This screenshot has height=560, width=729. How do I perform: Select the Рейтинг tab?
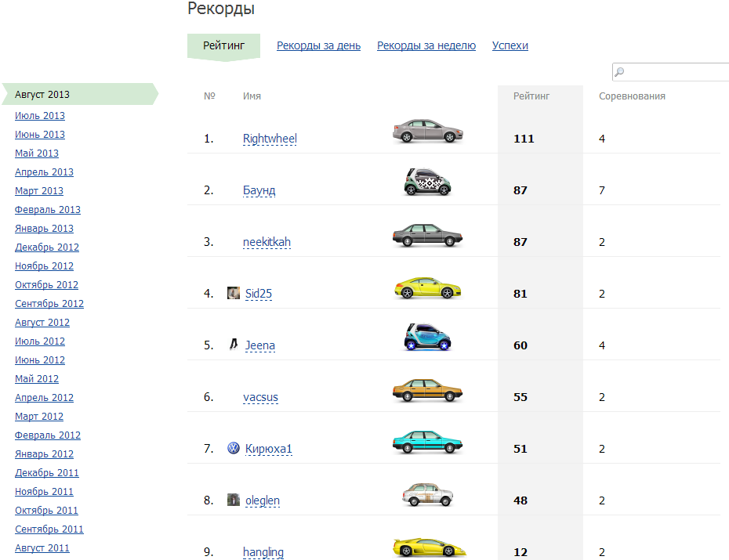[223, 45]
